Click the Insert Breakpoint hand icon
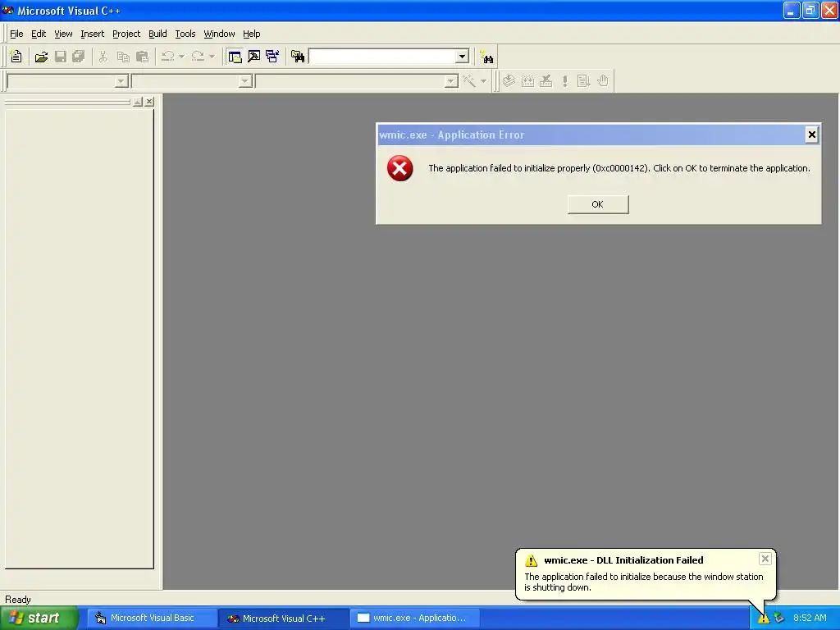840x630 pixels. tap(603, 81)
